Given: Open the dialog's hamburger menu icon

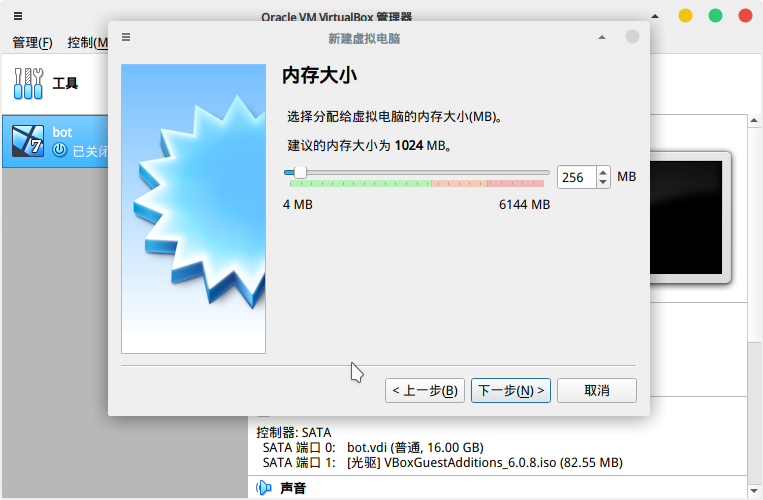Looking at the screenshot, I should 126,37.
